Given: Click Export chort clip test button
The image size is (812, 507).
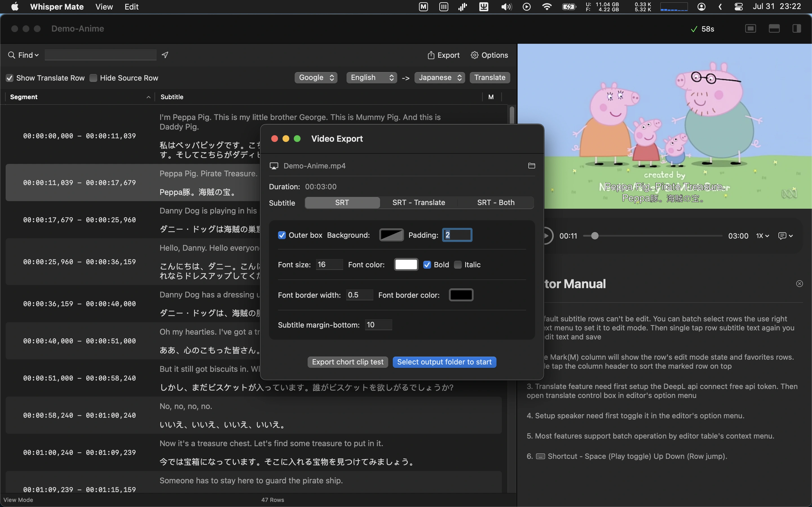Looking at the screenshot, I should (348, 362).
